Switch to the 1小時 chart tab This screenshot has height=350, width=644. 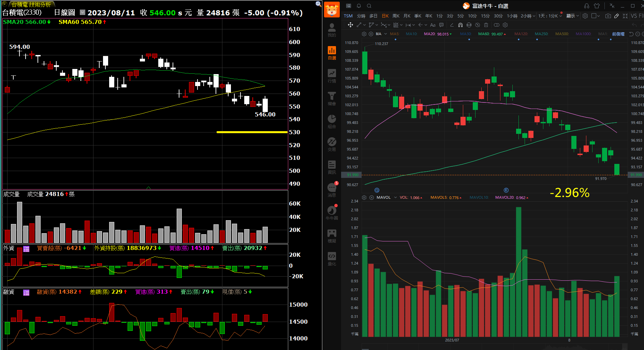[x=512, y=16]
